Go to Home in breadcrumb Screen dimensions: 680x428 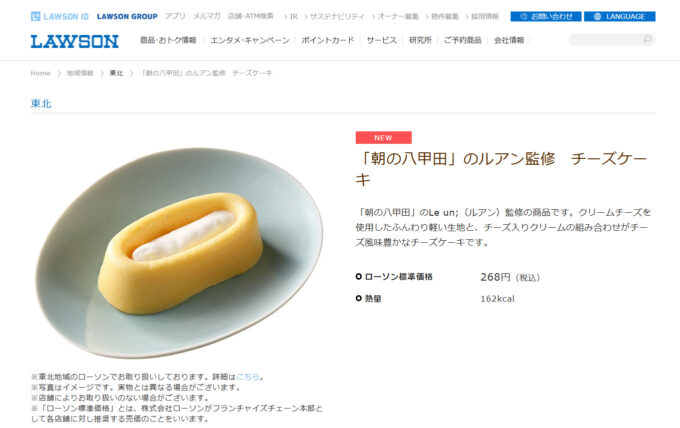coord(40,73)
